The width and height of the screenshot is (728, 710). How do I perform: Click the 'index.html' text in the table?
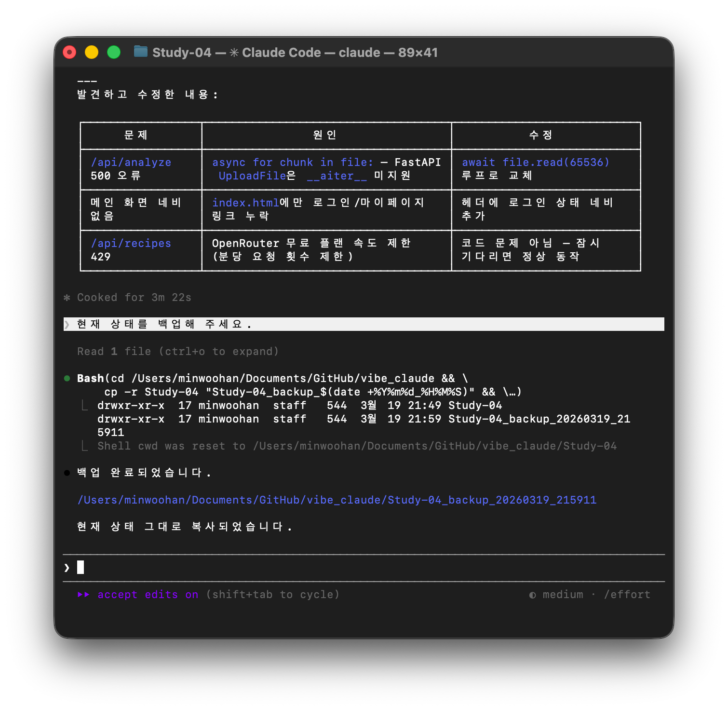click(x=246, y=203)
